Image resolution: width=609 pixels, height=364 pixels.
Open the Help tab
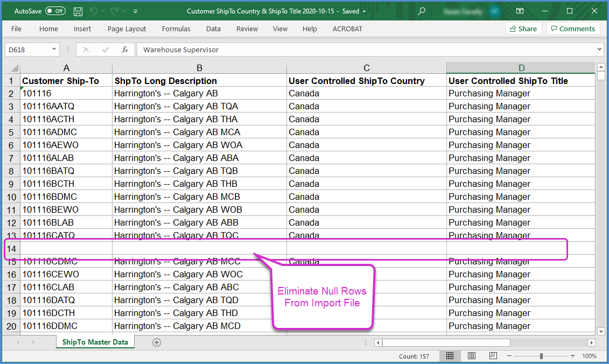tap(310, 29)
